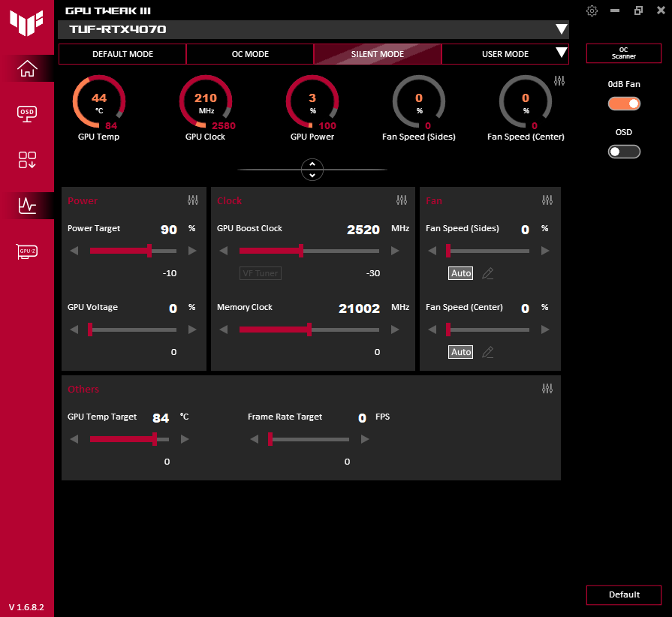Decrease GPU Voltage with left arrow
The height and width of the screenshot is (617, 672).
tap(74, 330)
